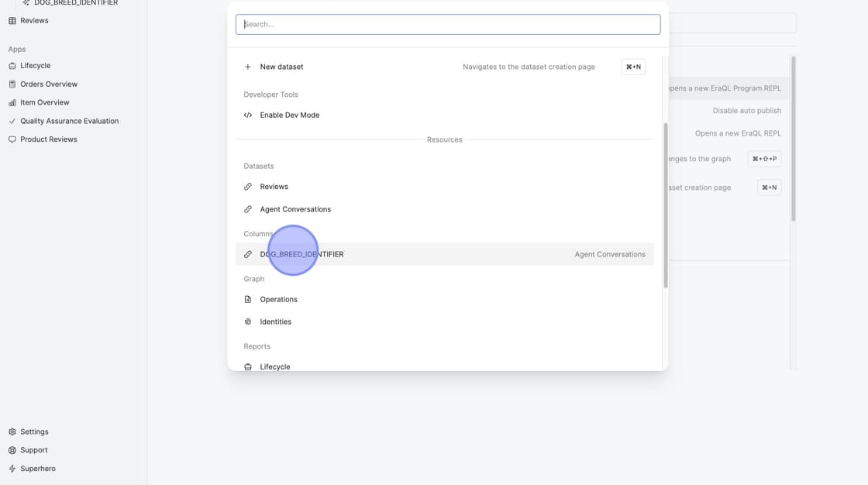This screenshot has height=485, width=868.
Task: Click the Orders Overview icon in sidebar
Action: (x=12, y=84)
